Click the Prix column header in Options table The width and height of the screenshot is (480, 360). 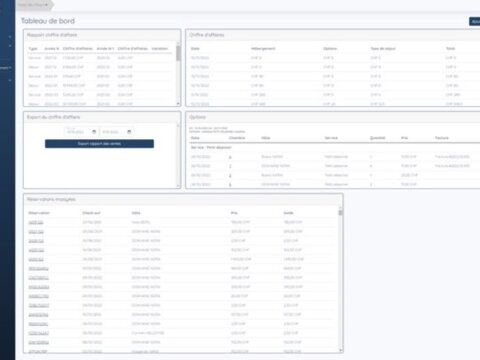click(404, 138)
